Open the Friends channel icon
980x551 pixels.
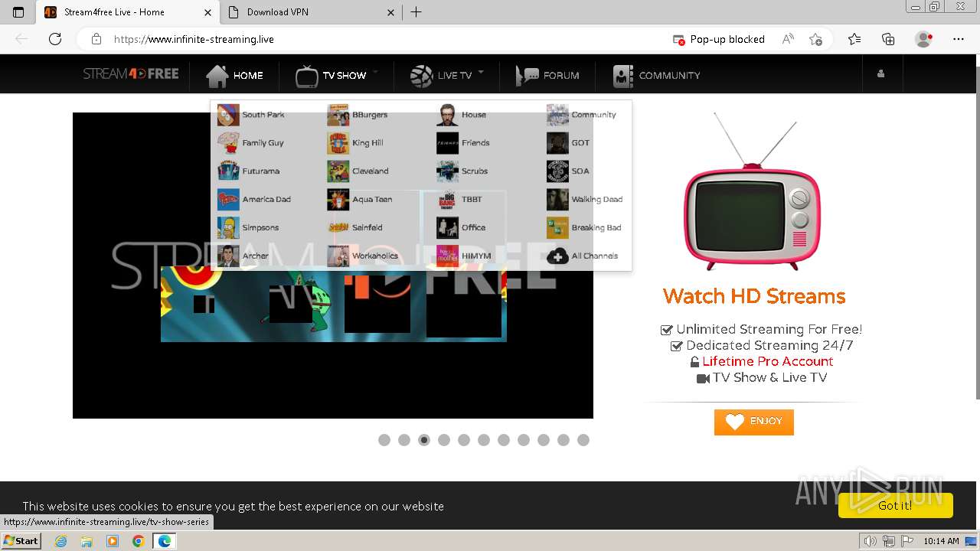(447, 143)
